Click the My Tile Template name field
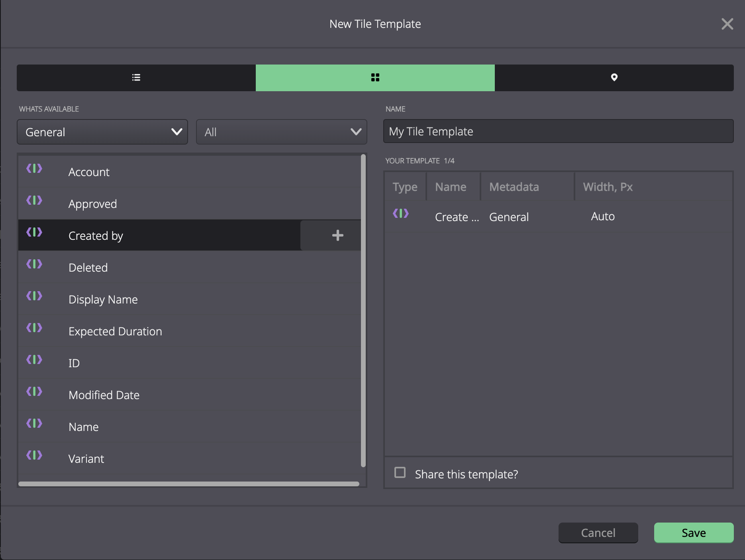 (x=559, y=131)
